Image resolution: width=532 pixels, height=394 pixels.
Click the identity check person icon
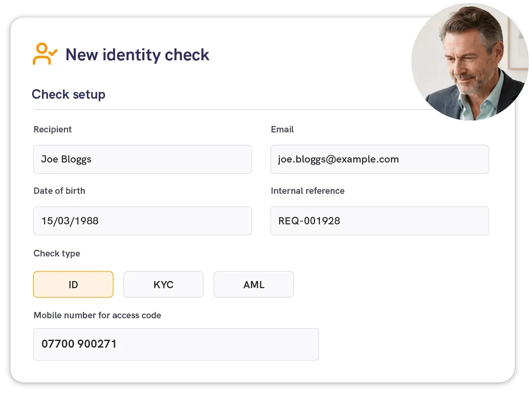[45, 54]
